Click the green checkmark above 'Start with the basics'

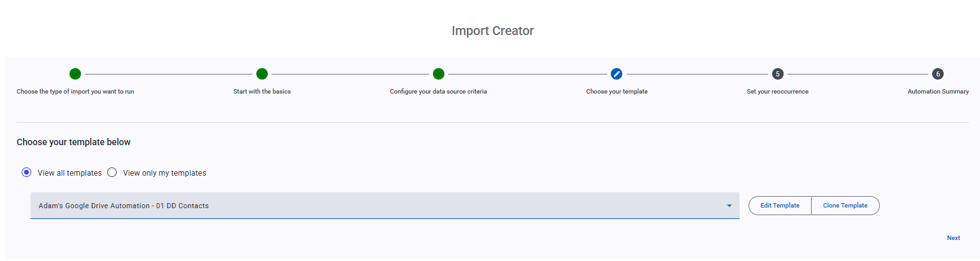(262, 74)
